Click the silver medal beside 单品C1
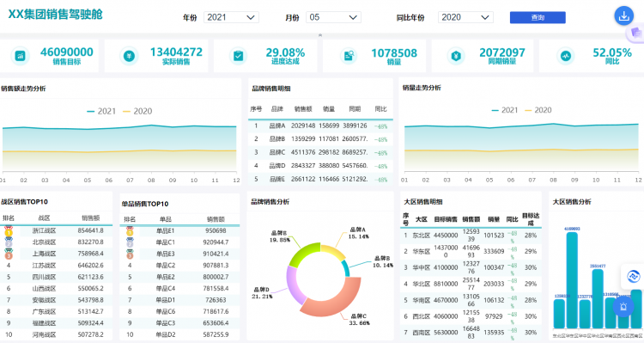The height and width of the screenshot is (343, 644). coord(130,242)
